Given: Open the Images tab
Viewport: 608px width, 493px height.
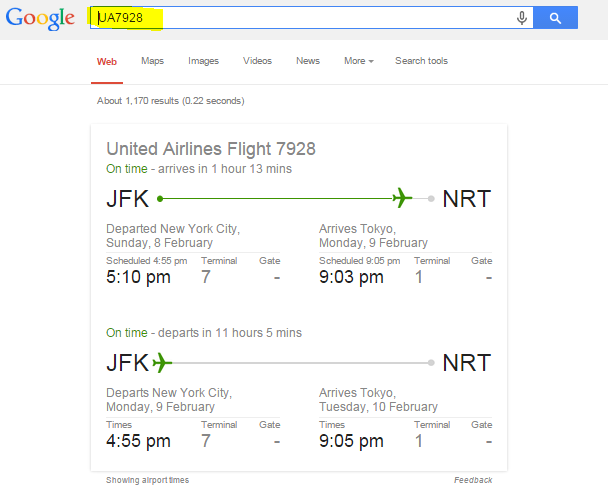Looking at the screenshot, I should [203, 61].
